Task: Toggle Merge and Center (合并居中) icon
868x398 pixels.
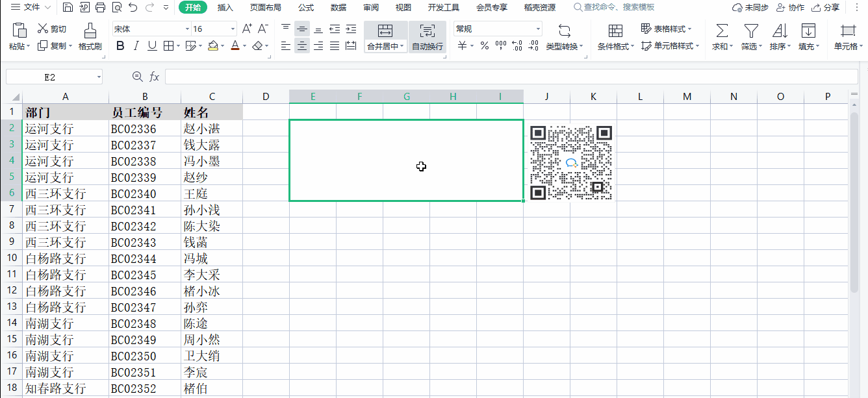Action: click(385, 31)
